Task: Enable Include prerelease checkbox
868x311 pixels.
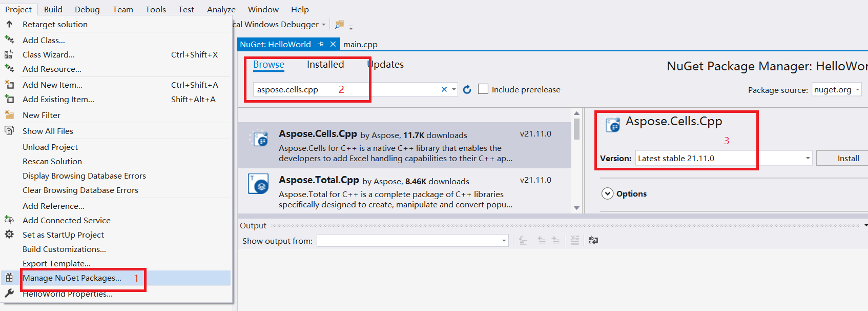Action: point(483,89)
